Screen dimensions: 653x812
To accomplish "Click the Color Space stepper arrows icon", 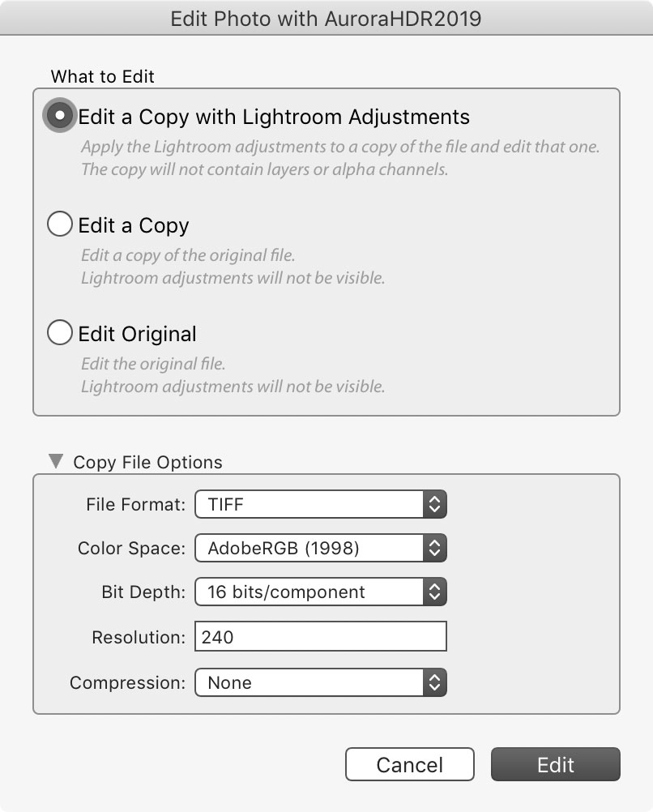I will click(x=434, y=548).
